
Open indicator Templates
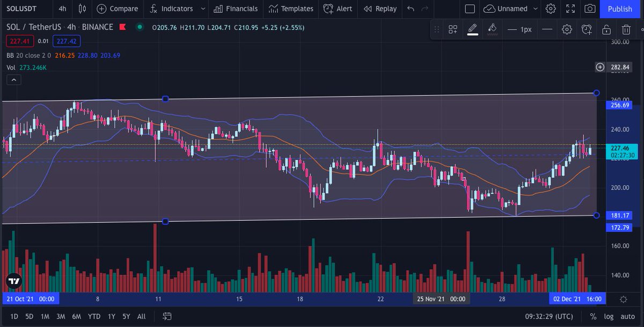pos(291,9)
